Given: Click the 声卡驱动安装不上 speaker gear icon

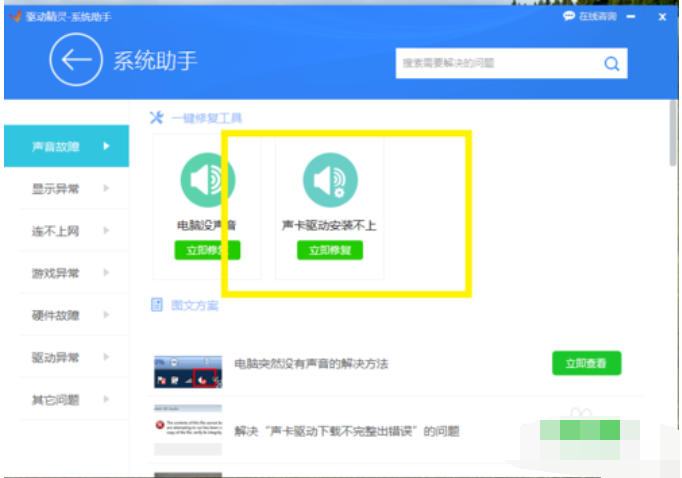Looking at the screenshot, I should (x=330, y=181).
